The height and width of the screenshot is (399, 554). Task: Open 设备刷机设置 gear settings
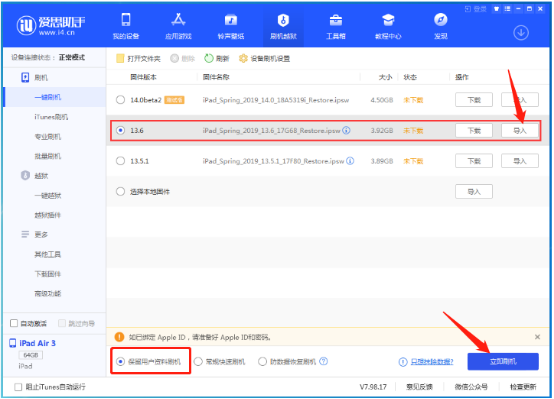264,58
